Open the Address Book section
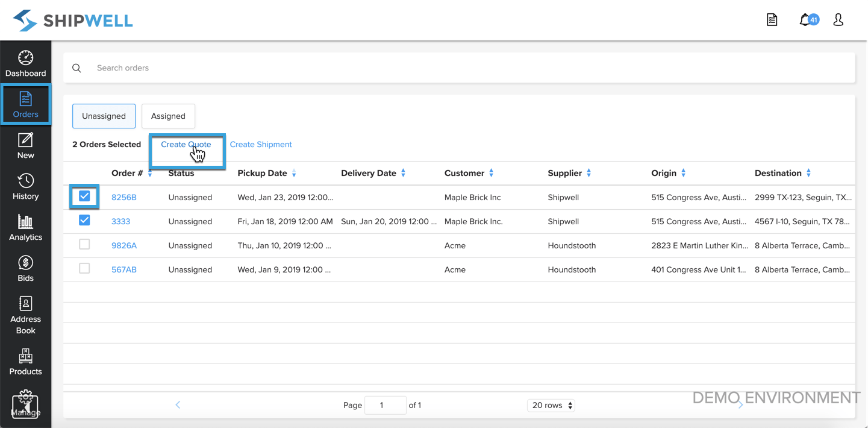The width and height of the screenshot is (868, 428). click(x=25, y=315)
